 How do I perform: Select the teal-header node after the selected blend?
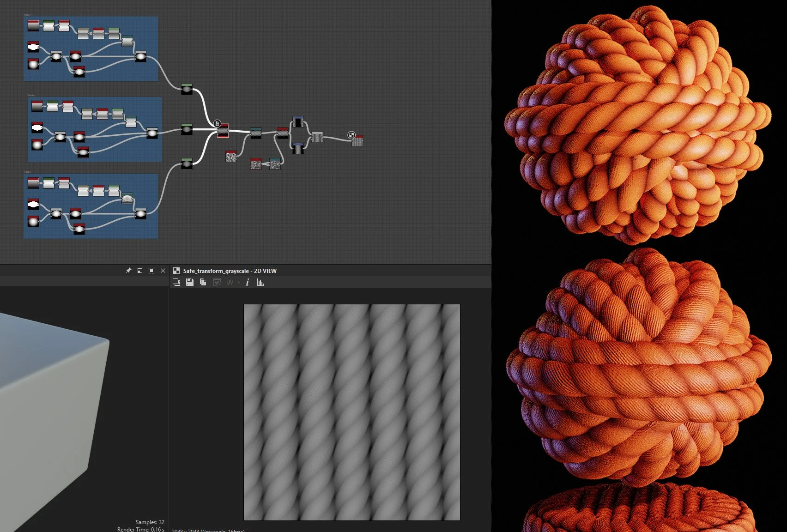pyautogui.click(x=255, y=133)
